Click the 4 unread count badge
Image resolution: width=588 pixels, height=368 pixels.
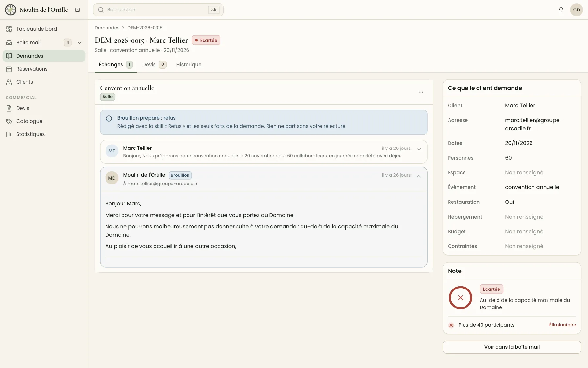point(67,43)
